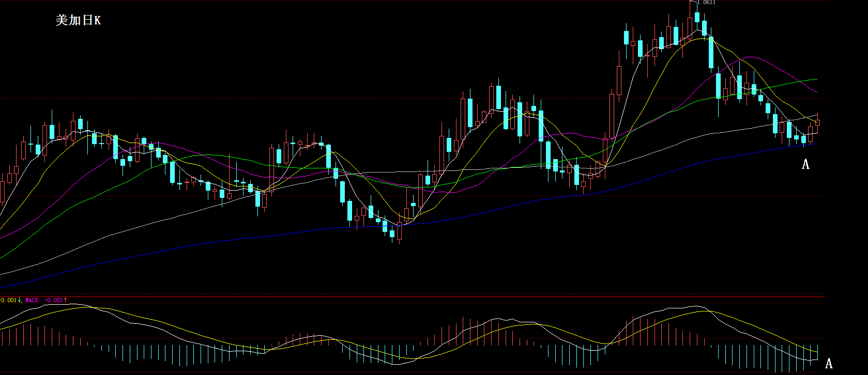868x375 pixels.
Task: Click the letter A beside the MACD histogram
Action: pyautogui.click(x=829, y=363)
